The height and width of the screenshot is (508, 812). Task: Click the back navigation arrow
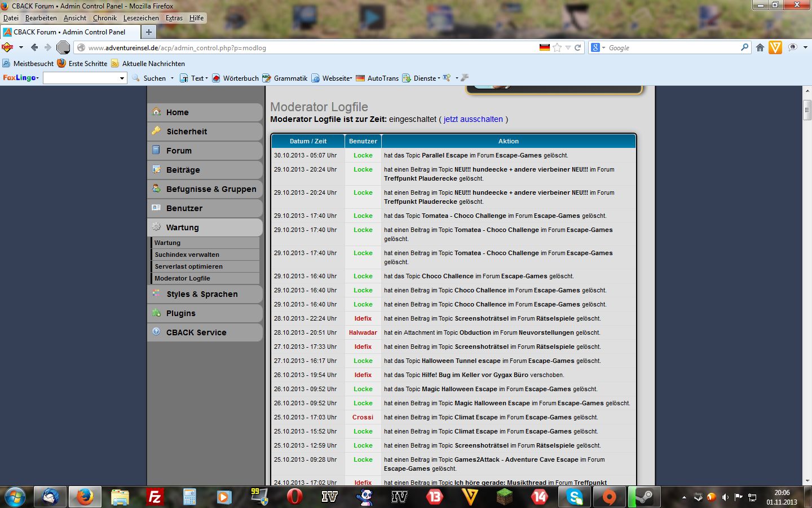point(34,48)
